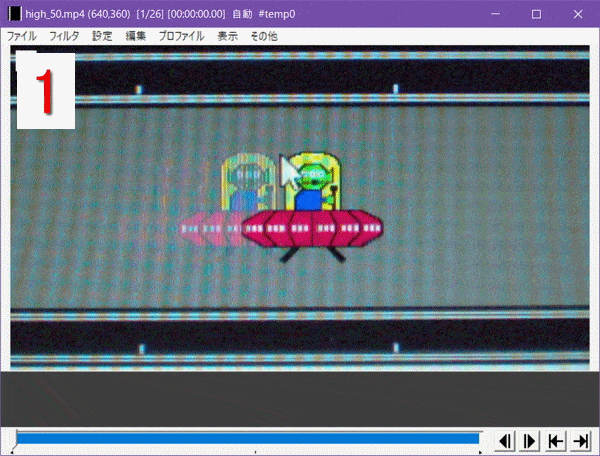Open the フィルタ menu
Screen dimensions: 600x456
coord(64,36)
